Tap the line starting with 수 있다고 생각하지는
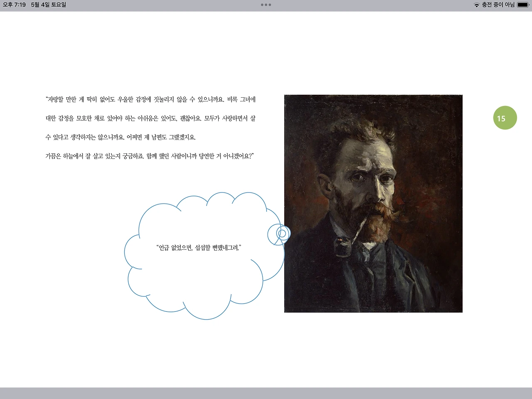The width and height of the screenshot is (532, 399). tap(121, 137)
